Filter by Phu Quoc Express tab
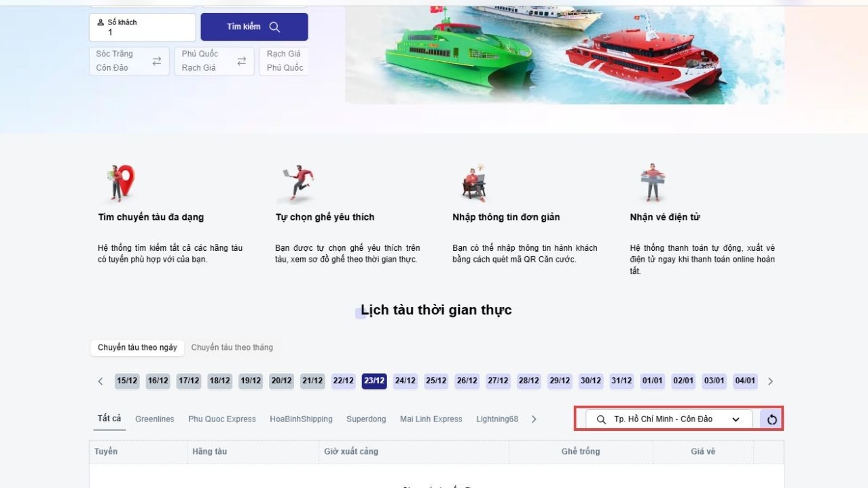Screen dimensions: 868x488 [x=222, y=419]
